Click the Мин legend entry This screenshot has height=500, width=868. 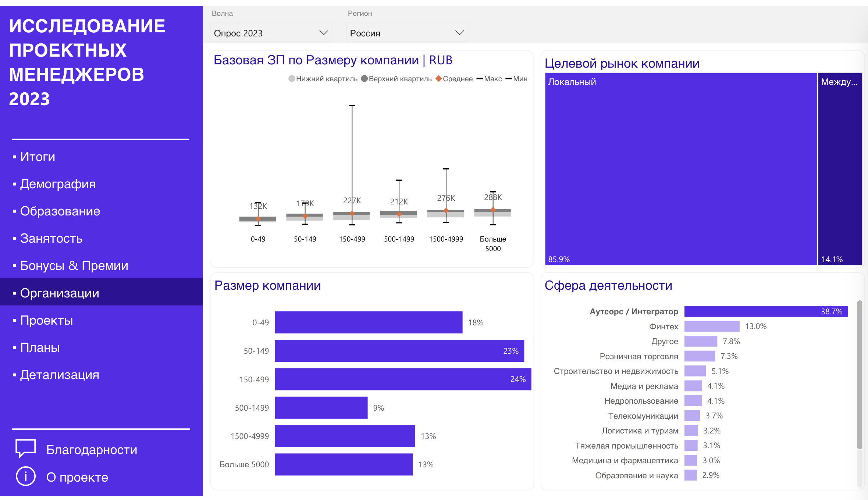(517, 79)
